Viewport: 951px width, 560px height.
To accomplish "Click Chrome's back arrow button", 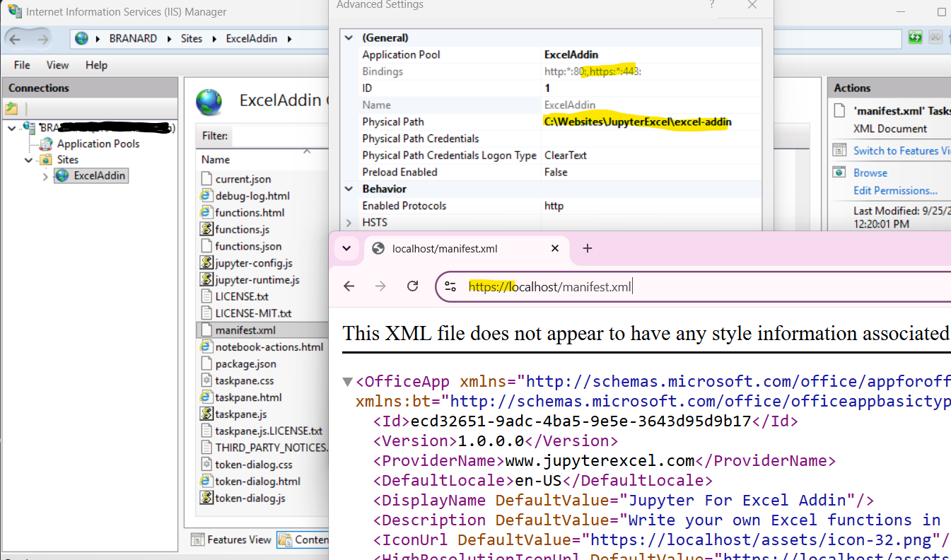I will [x=349, y=286].
